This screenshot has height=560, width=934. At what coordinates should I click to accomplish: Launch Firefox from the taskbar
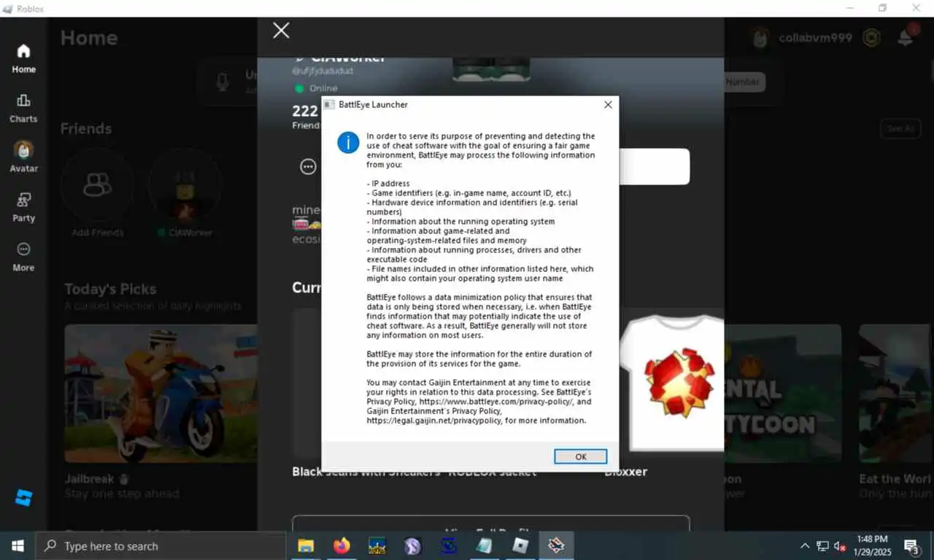pyautogui.click(x=341, y=545)
